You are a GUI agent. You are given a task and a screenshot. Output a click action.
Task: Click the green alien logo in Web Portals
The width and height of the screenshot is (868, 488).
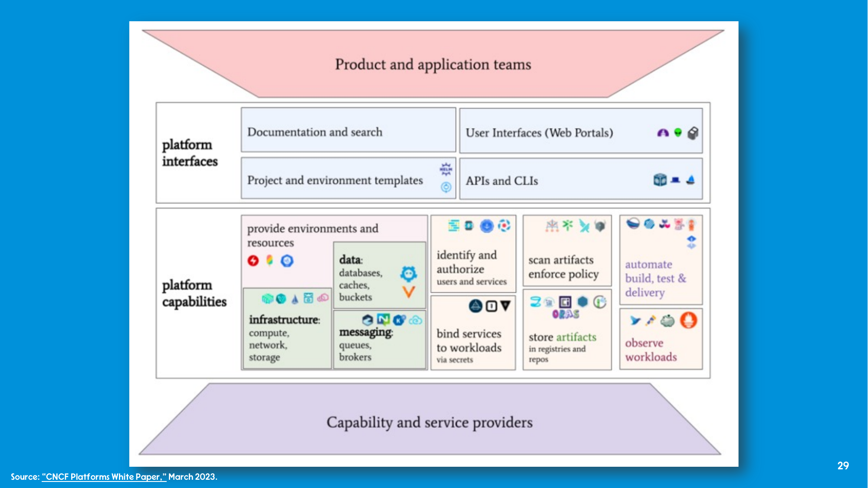[678, 132]
